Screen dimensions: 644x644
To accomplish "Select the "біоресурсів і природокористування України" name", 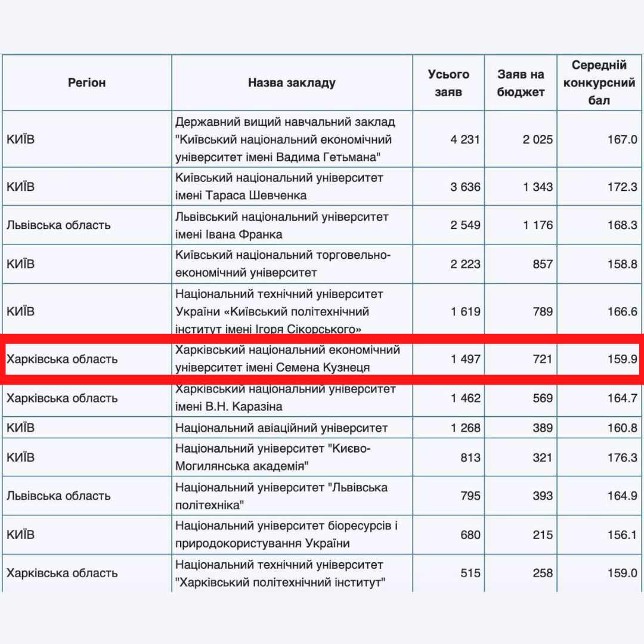I will (x=286, y=534).
